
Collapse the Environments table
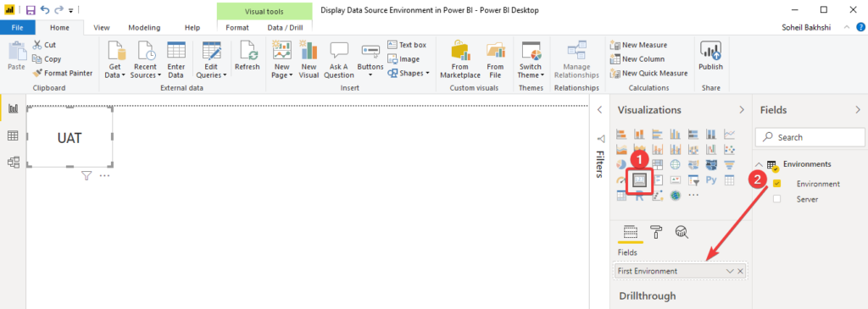(x=759, y=165)
